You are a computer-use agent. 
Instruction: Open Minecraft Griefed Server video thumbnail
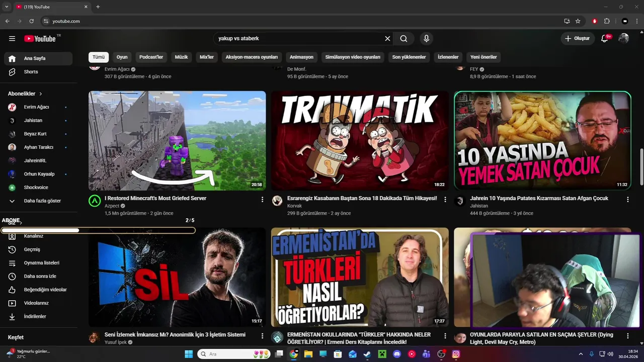point(177,141)
